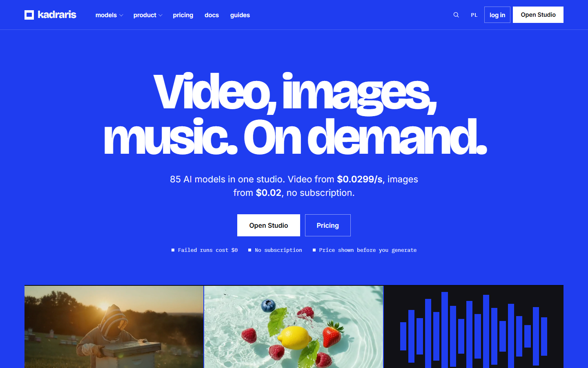
Task: Click the hero Pricing button
Action: click(328, 225)
